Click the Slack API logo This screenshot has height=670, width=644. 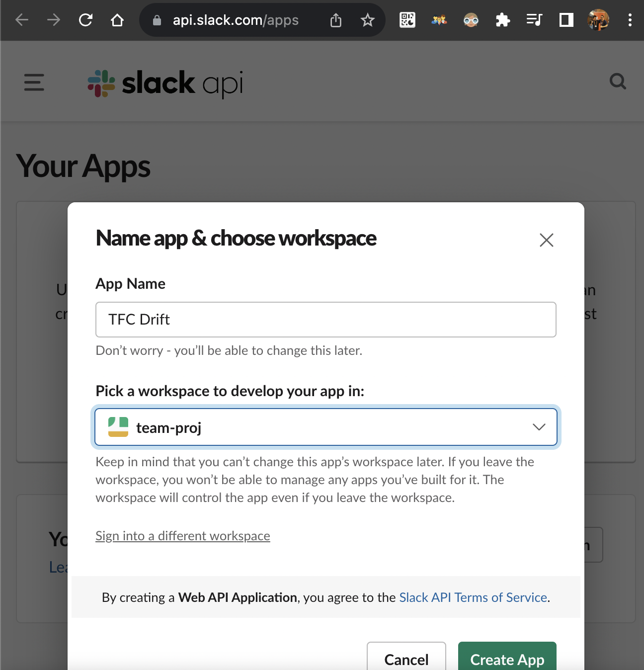(165, 83)
